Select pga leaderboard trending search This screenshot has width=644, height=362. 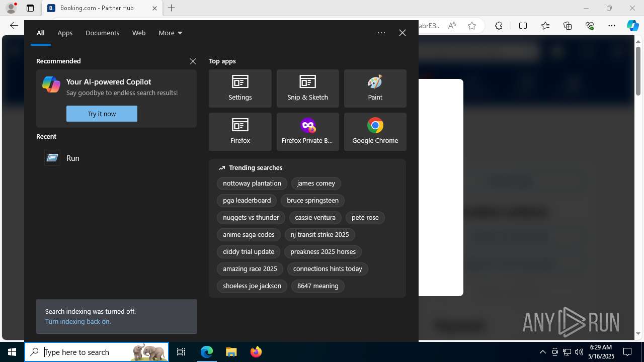pos(247,201)
